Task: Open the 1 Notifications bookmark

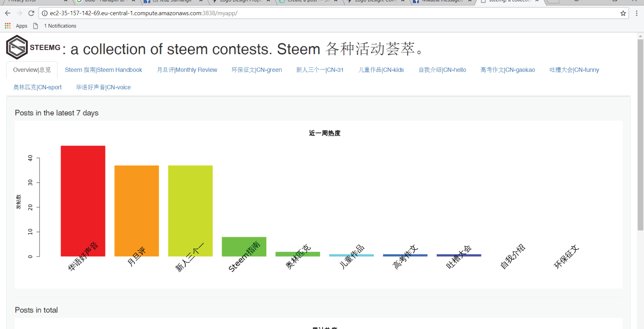Action: (x=55, y=26)
